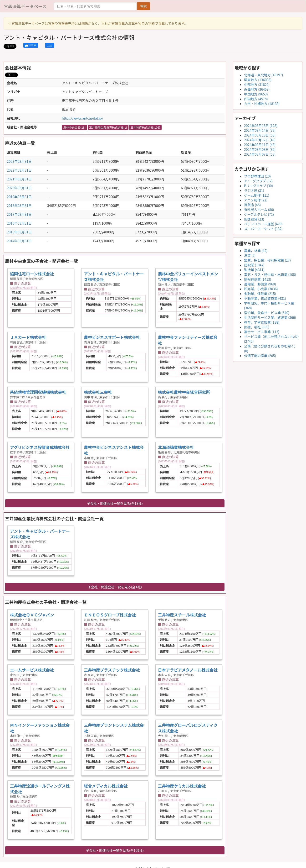Focus the company name search field
306x868 pixels.
point(95,6)
